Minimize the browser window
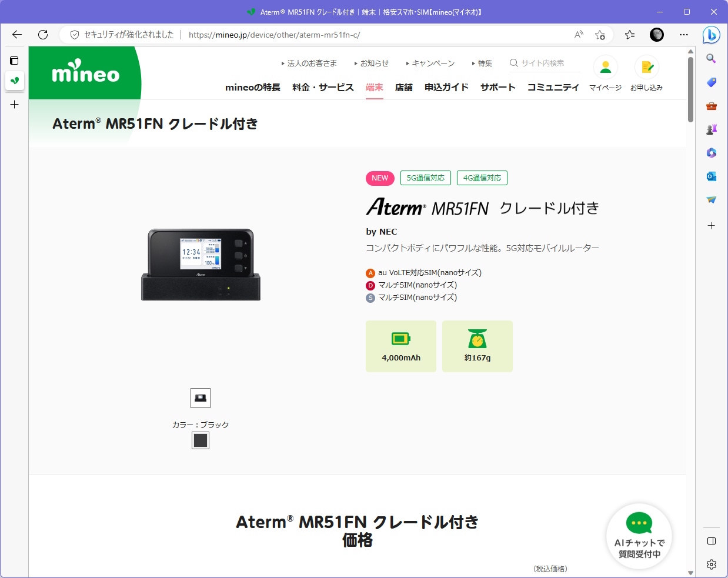 click(660, 12)
